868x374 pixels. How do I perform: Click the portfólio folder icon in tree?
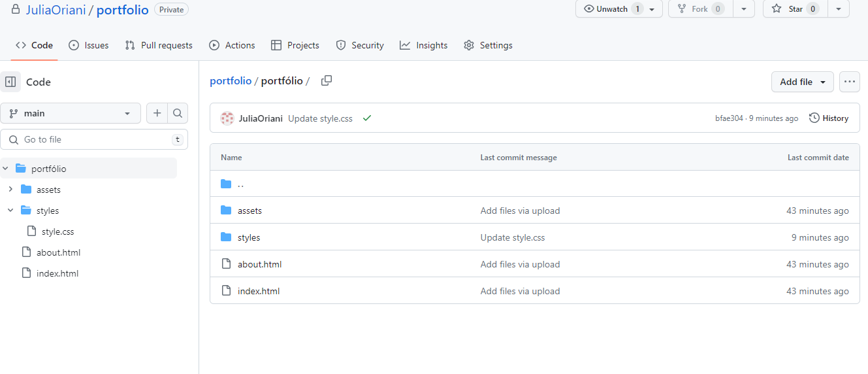coord(20,169)
